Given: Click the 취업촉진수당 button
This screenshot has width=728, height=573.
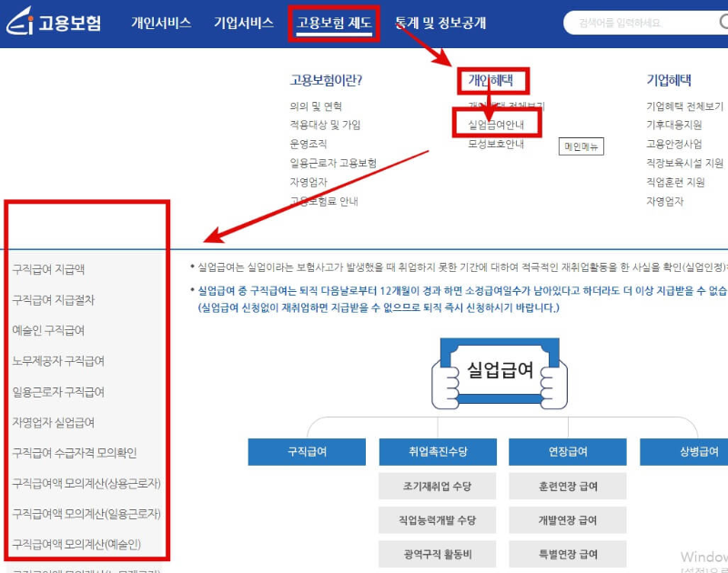Looking at the screenshot, I should [437, 452].
